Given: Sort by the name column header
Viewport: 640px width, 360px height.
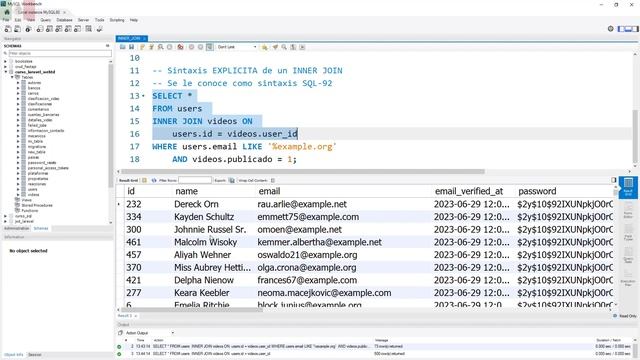Looking at the screenshot, I should click(187, 191).
